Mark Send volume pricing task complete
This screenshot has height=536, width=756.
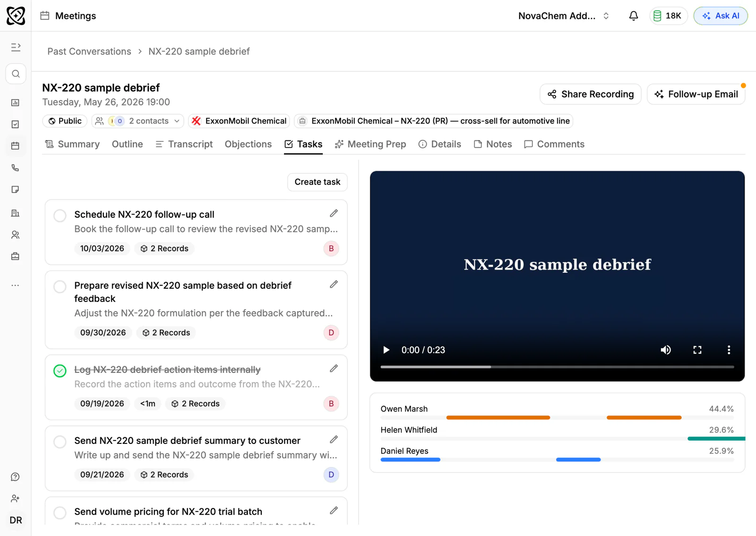(x=60, y=512)
